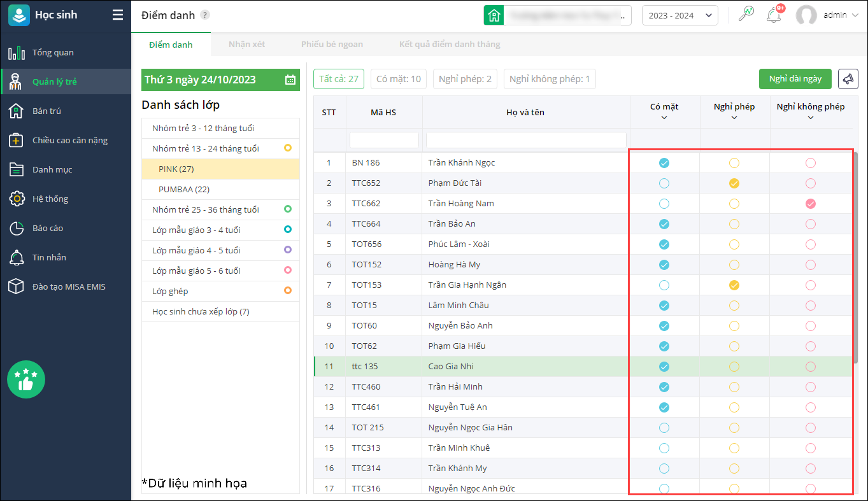Select Nghỉ không phép for Cao Gia Nhi
The image size is (868, 501).
pos(811,367)
